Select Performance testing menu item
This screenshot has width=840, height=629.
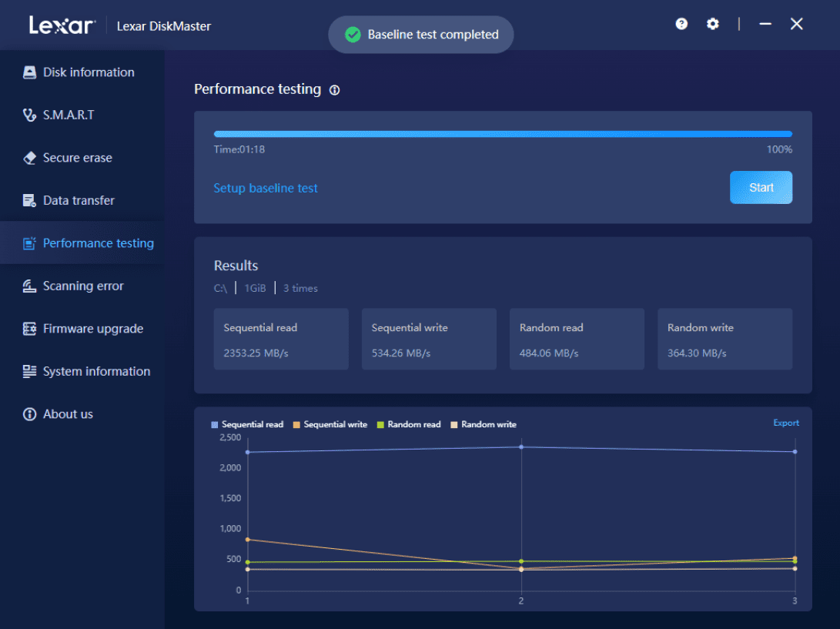(82, 243)
